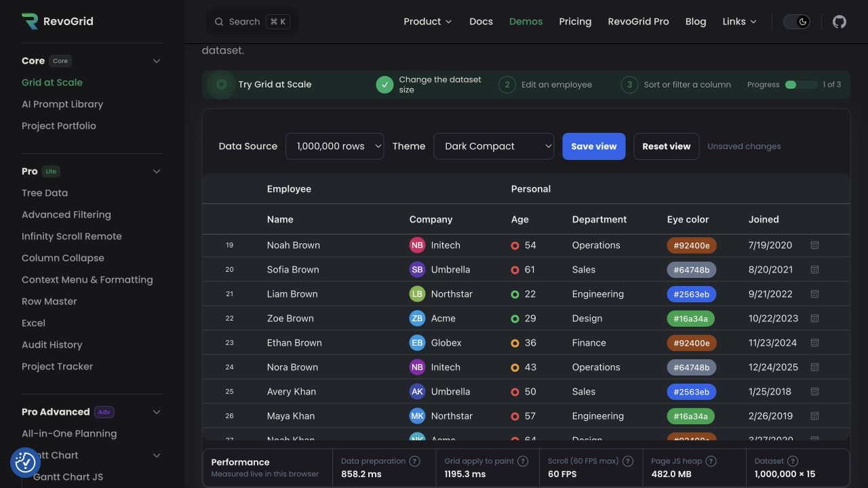
Task: Open the Excel demo link
Action: [33, 323]
